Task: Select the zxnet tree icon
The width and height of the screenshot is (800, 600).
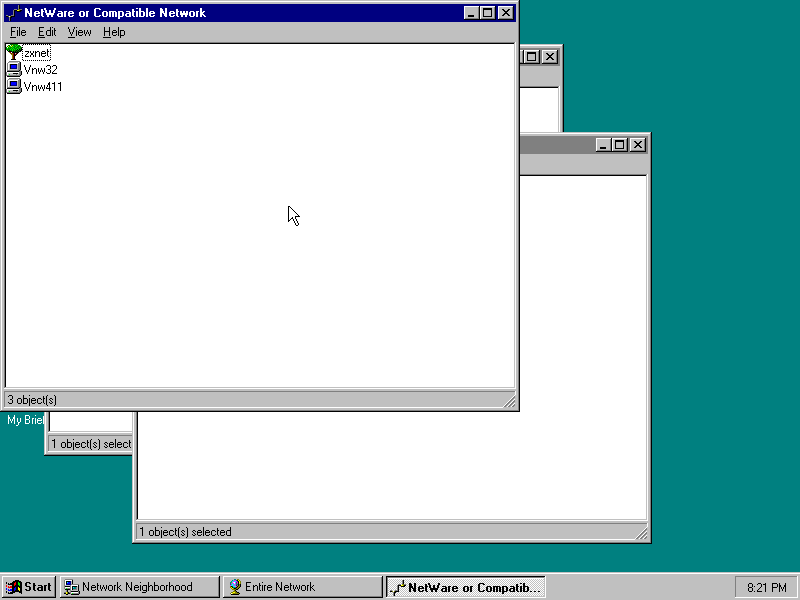Action: click(14, 53)
